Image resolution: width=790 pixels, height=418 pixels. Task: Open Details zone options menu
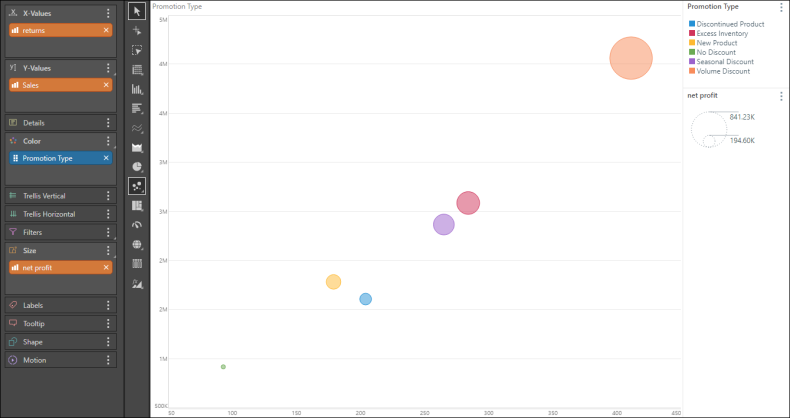[108, 123]
